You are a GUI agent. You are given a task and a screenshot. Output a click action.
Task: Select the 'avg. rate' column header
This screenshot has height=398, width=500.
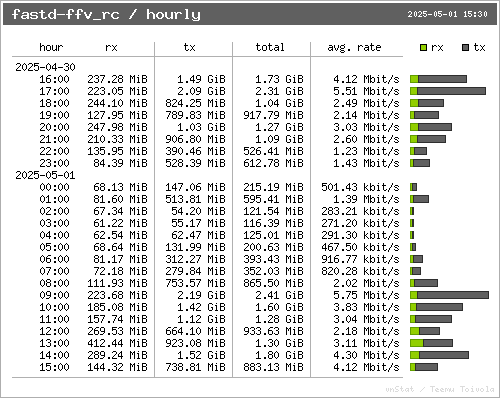click(354, 47)
